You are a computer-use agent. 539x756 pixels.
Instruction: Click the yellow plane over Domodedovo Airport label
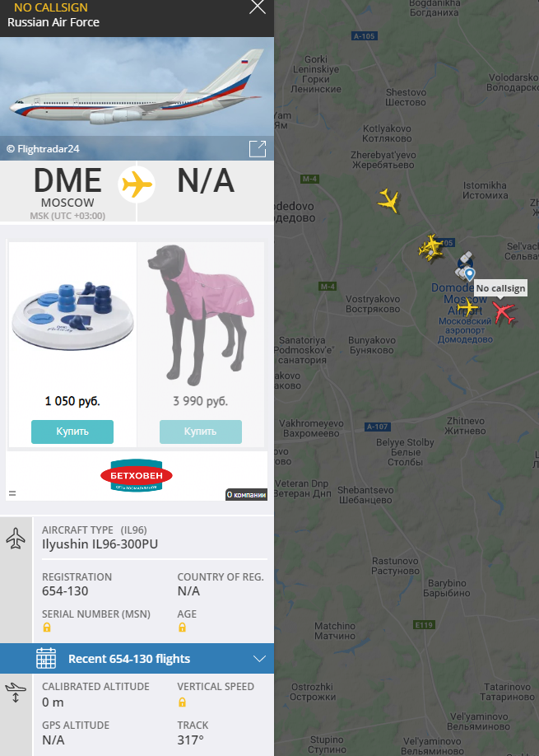click(467, 306)
